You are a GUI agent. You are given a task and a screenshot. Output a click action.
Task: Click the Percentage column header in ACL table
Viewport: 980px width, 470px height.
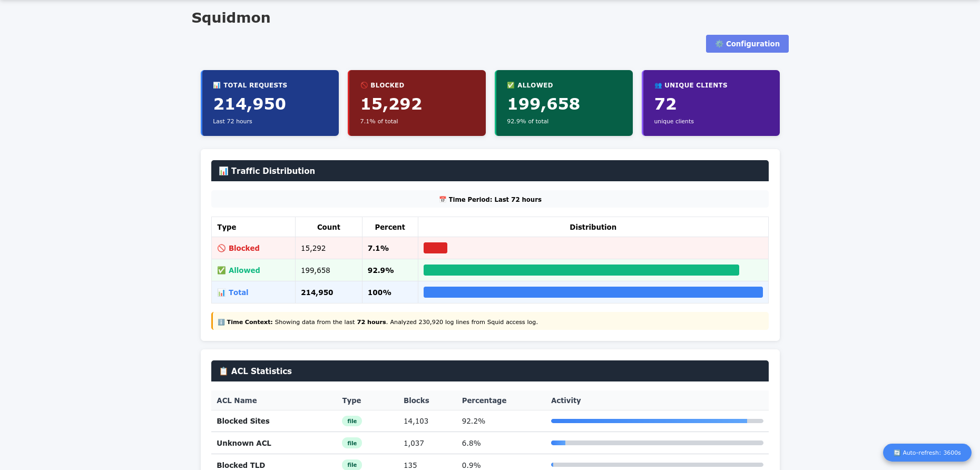click(x=484, y=400)
